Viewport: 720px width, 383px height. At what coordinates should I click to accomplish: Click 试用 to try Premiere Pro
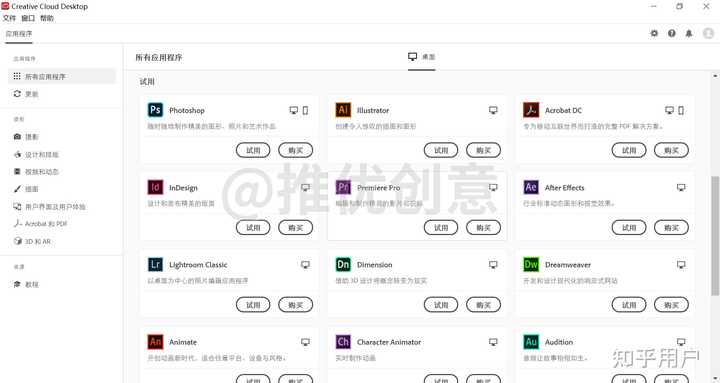[x=441, y=227]
